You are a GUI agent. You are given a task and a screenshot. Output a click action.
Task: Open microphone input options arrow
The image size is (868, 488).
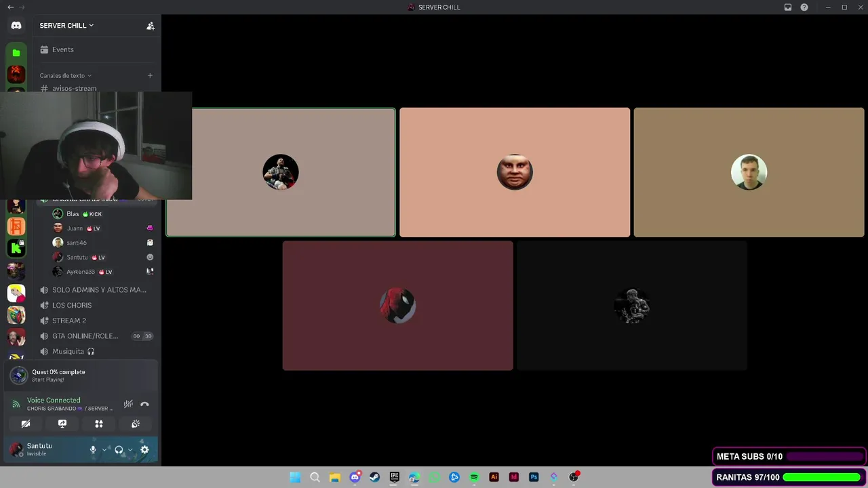point(104,449)
